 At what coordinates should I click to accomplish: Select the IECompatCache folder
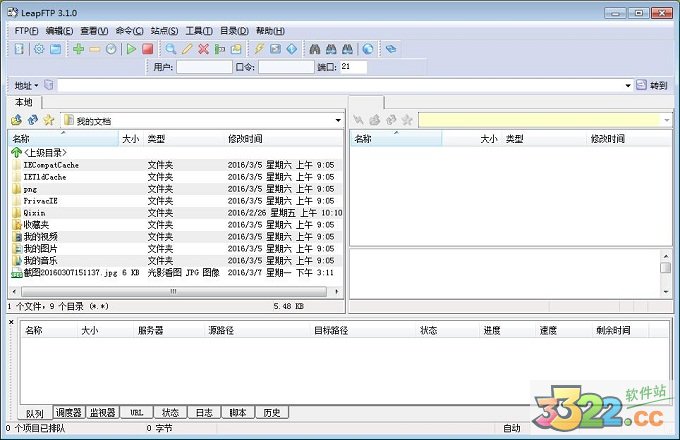click(x=51, y=165)
